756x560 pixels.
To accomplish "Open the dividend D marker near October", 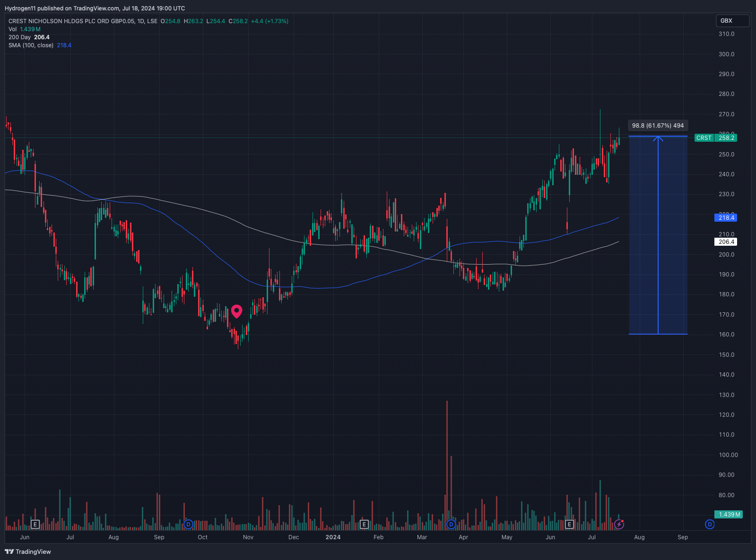I will pyautogui.click(x=188, y=524).
